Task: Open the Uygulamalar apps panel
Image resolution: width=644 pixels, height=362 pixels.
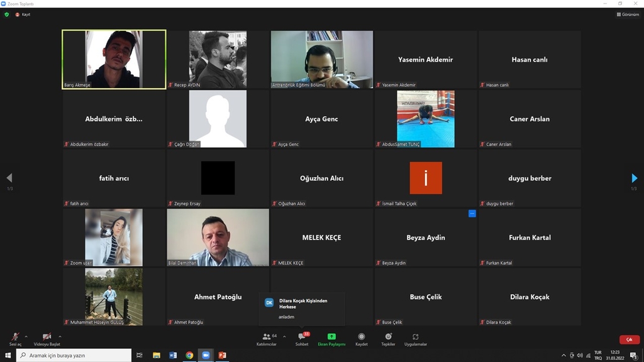Action: point(415,337)
